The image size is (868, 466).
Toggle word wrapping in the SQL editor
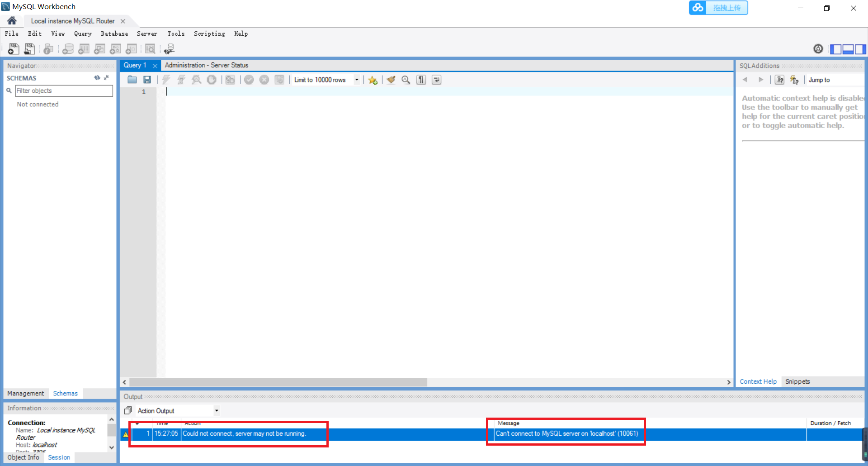[436, 80]
